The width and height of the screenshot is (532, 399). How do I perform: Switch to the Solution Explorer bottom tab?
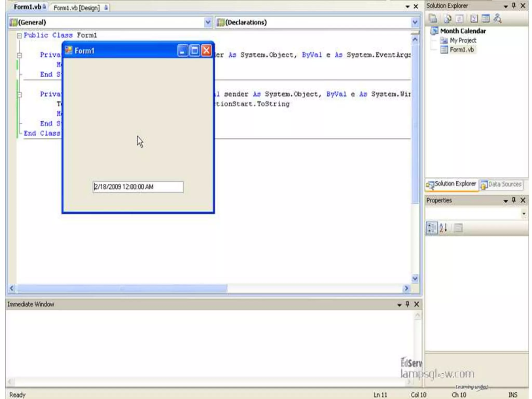452,184
